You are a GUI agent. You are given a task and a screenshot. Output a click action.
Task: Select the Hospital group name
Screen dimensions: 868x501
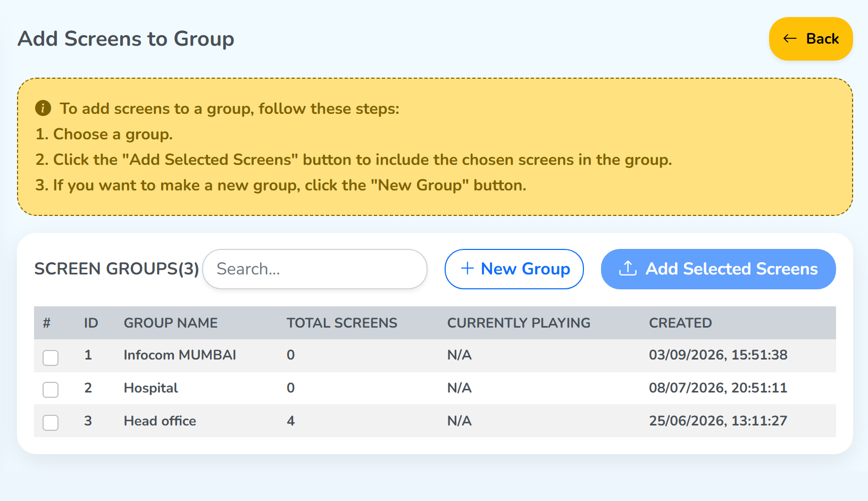[x=151, y=388]
